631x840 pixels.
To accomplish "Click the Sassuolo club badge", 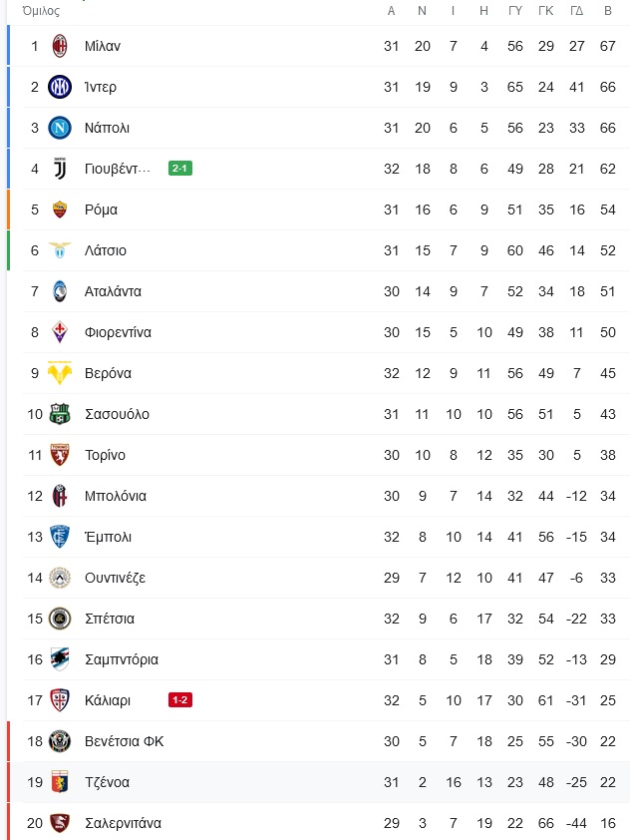I will [60, 414].
